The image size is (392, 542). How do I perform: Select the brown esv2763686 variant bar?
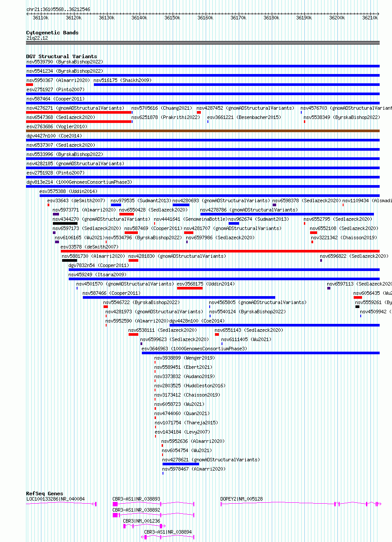click(x=203, y=131)
